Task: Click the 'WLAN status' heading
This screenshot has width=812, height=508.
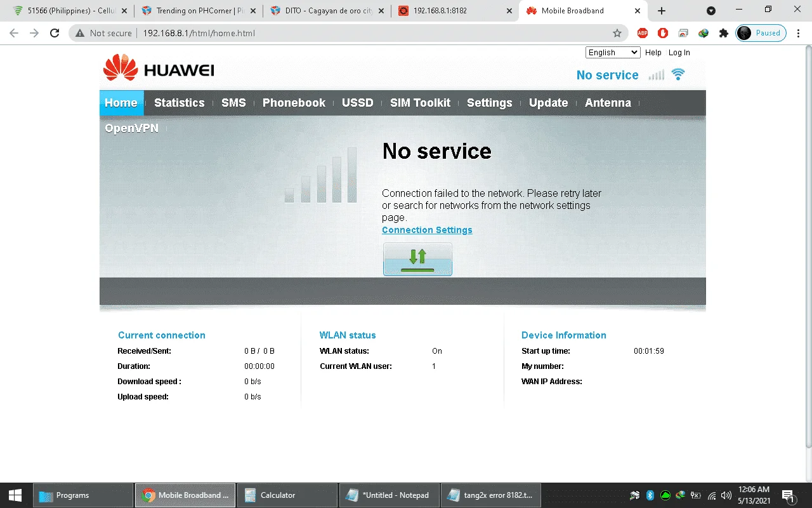Action: point(348,335)
